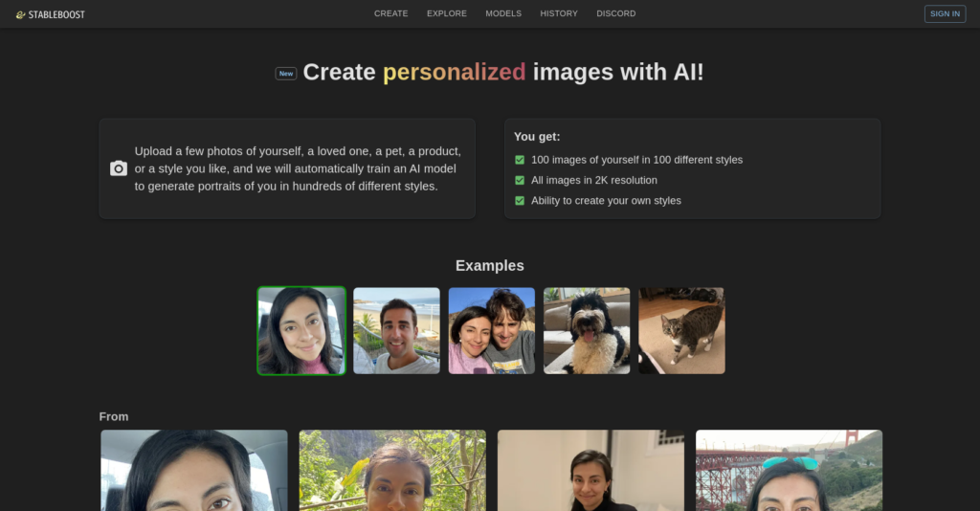980x511 pixels.
Task: Click the camera icon in upload card
Action: tap(119, 168)
